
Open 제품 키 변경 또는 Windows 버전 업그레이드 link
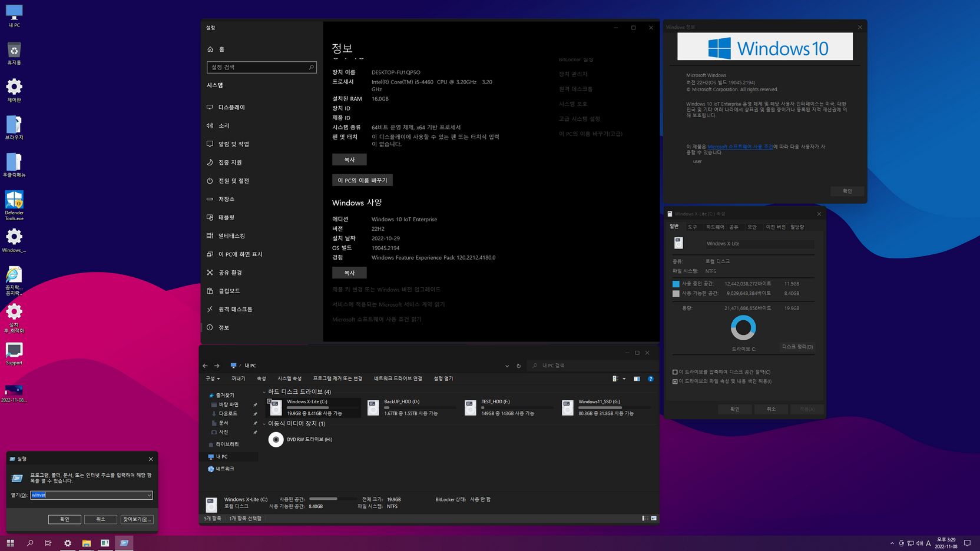click(386, 290)
